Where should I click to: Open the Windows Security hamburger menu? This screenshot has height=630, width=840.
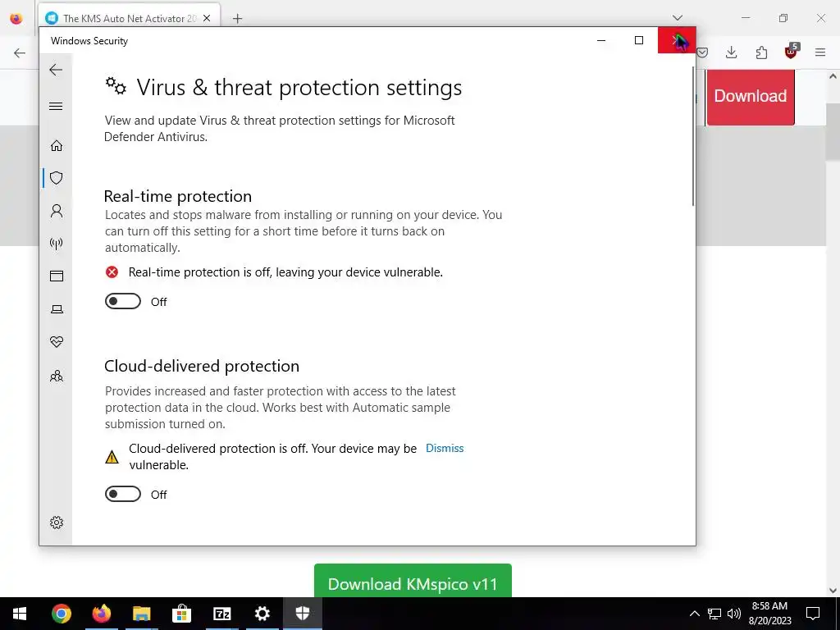[56, 106]
